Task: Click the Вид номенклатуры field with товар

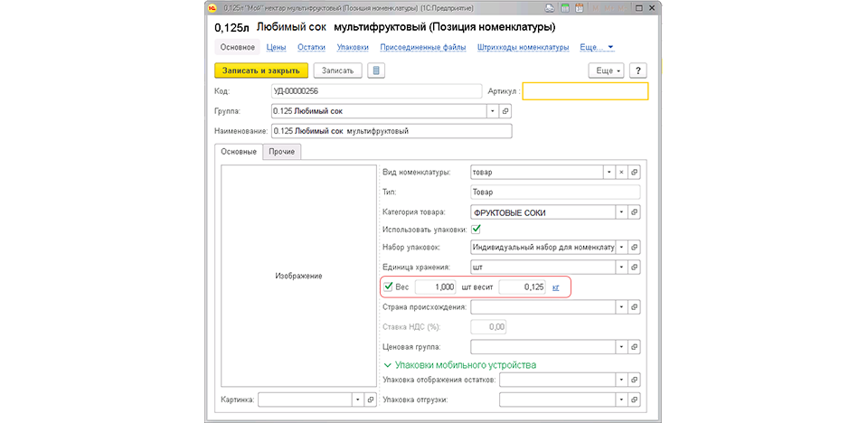Action: 536,173
